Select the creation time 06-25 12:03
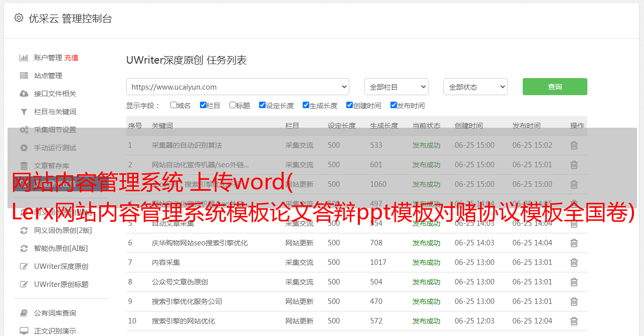Screen dimensions: 644x336 point(475,321)
